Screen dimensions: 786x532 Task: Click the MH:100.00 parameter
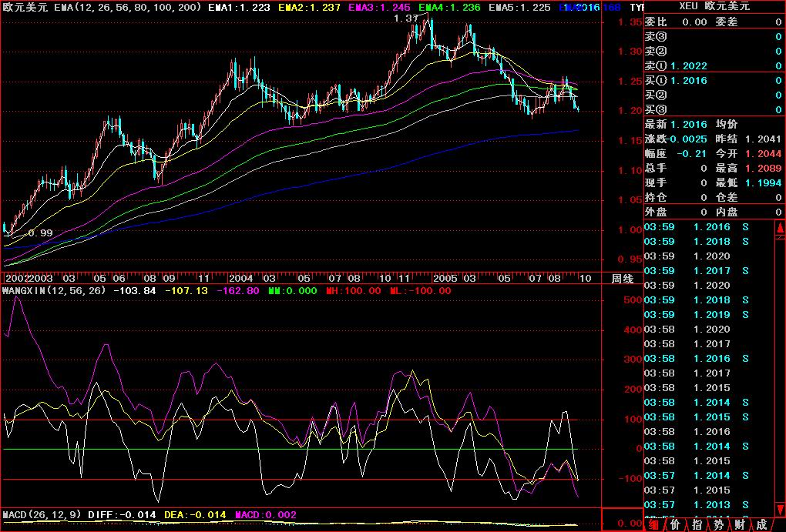pyautogui.click(x=354, y=290)
